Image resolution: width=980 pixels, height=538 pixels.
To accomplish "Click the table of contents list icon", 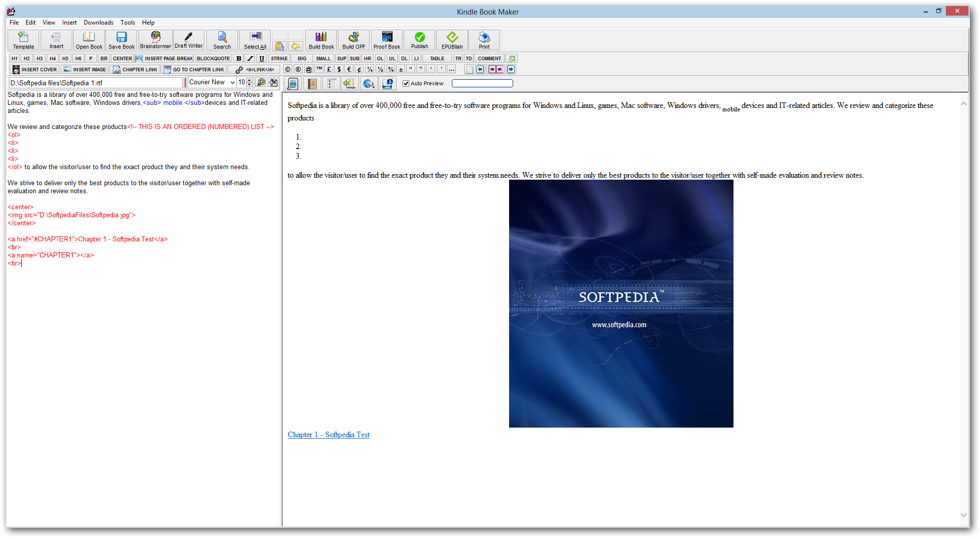I will pyautogui.click(x=331, y=83).
